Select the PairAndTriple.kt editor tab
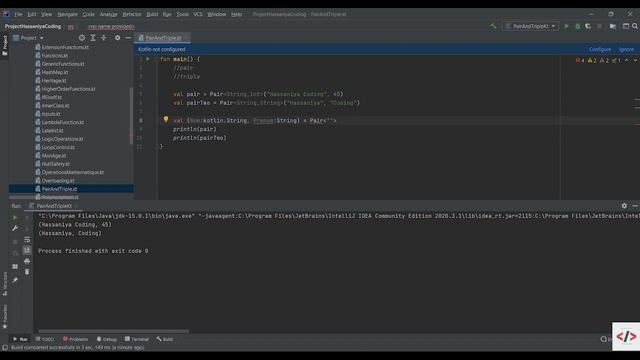640x360 pixels. (163, 38)
